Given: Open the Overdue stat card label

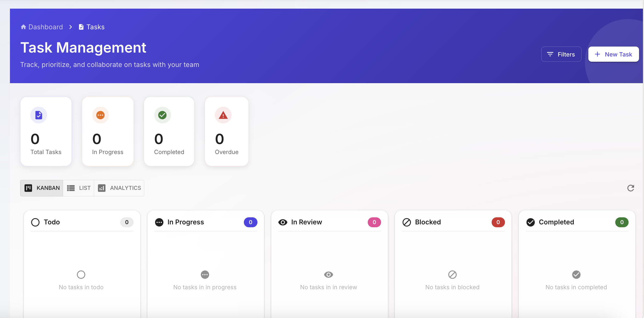Looking at the screenshot, I should coord(227,152).
